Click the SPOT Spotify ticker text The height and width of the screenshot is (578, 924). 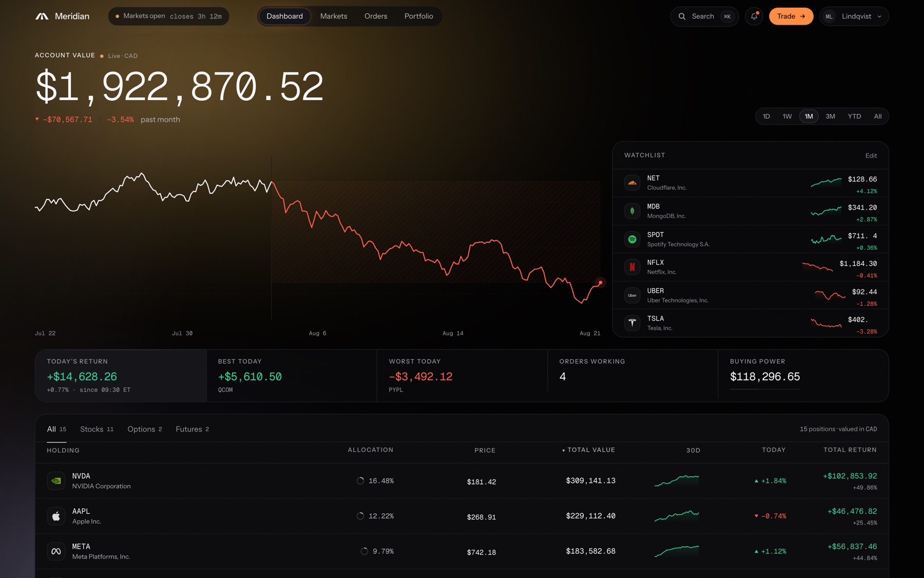(656, 235)
